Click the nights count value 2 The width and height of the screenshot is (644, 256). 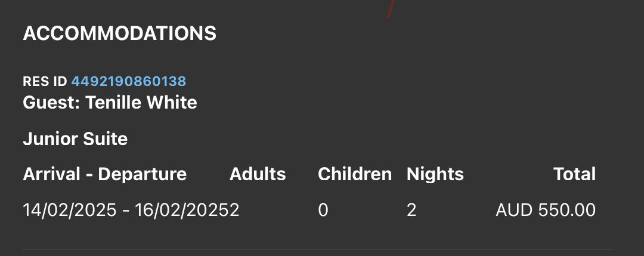411,211
